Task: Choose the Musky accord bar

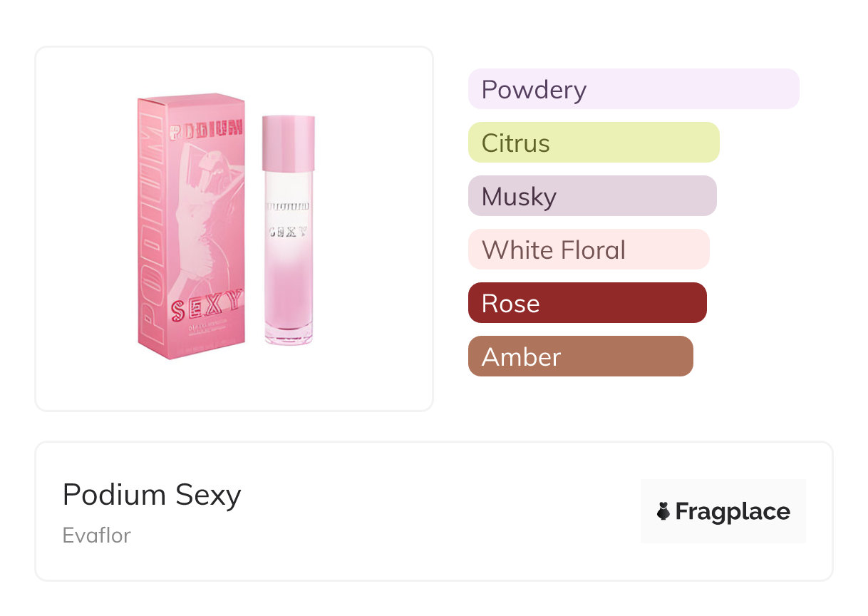Action: tap(592, 196)
